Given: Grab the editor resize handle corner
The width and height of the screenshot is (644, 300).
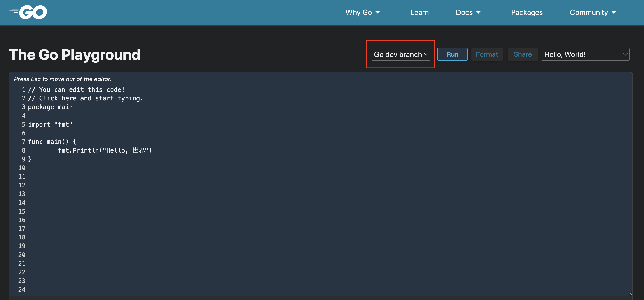Looking at the screenshot, I should 630,294.
